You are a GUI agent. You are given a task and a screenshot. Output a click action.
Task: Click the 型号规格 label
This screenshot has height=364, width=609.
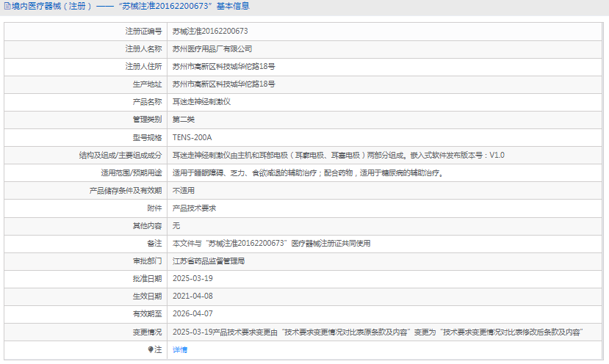[147, 137]
